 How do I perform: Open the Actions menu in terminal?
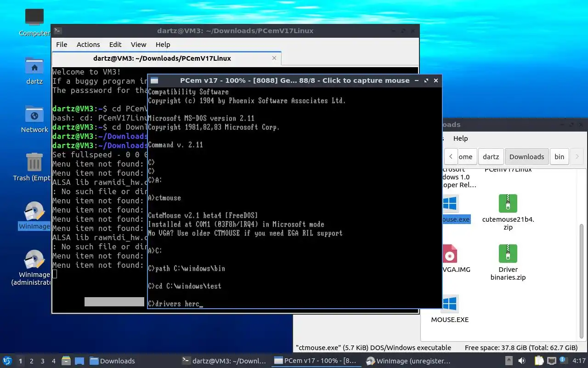tap(88, 45)
